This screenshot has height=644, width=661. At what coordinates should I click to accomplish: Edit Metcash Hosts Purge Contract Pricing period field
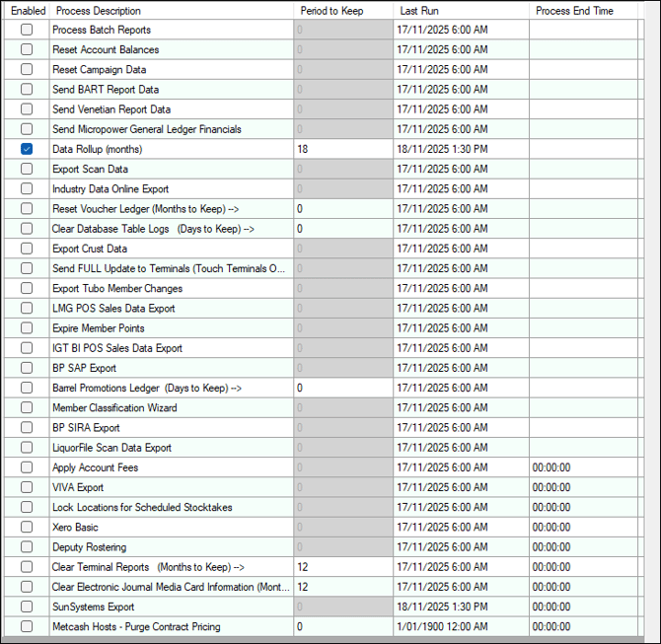343,626
